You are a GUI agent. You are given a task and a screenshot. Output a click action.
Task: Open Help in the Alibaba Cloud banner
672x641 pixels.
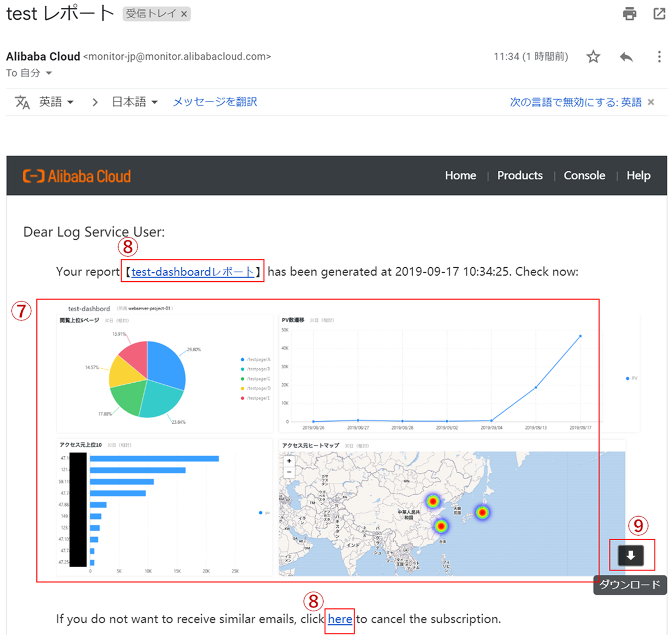(x=638, y=175)
